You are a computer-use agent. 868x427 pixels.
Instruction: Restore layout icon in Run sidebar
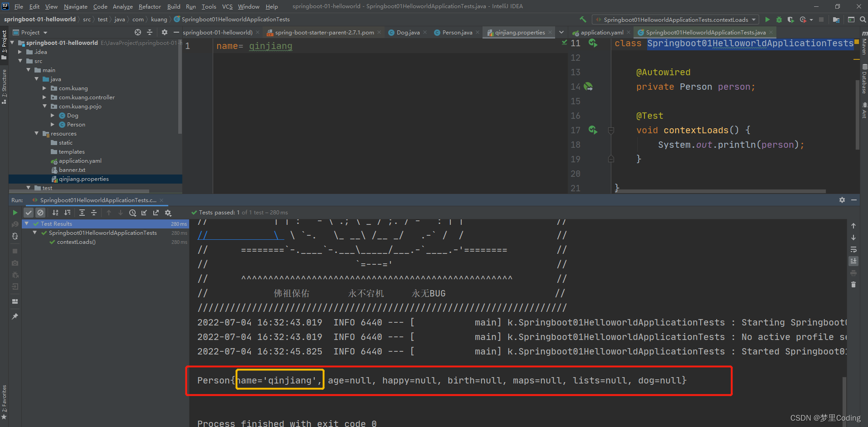pyautogui.click(x=15, y=301)
